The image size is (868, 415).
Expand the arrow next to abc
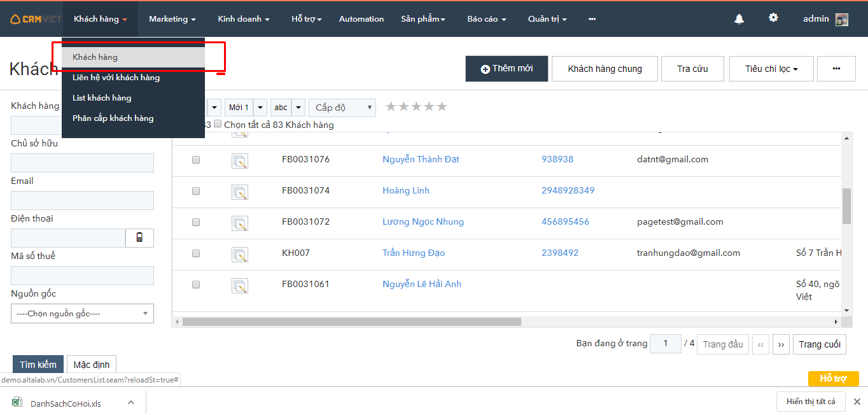click(298, 108)
